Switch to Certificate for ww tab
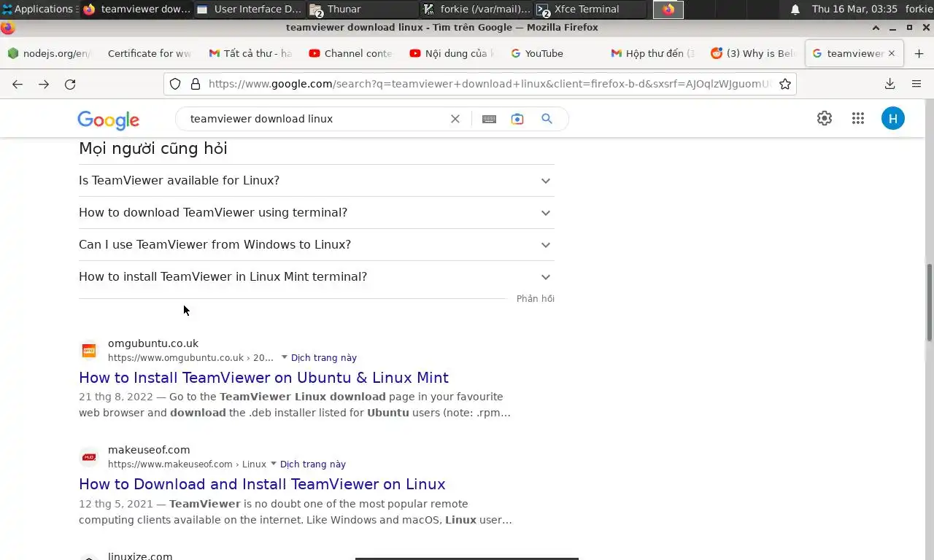The height and width of the screenshot is (560, 934). [149, 53]
